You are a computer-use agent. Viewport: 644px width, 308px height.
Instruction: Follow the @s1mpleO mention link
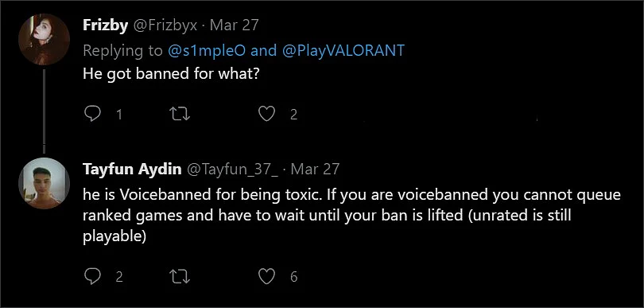(208, 51)
